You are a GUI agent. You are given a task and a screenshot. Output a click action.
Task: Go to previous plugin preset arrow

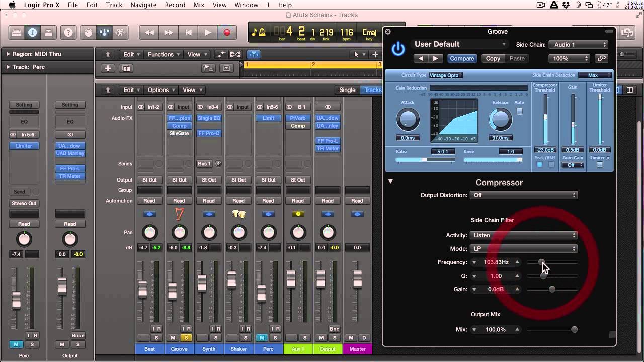[421, 58]
